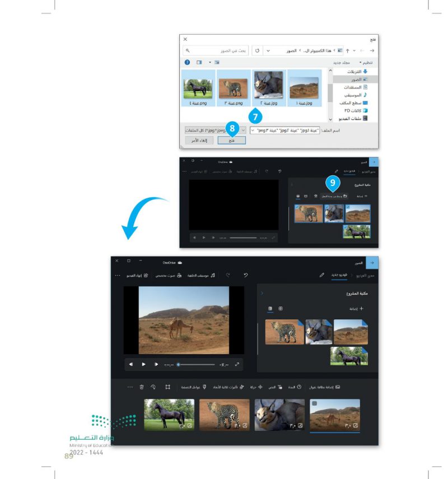This screenshot has width=448, height=479.
Task: Click the undo arrow in the video editor
Action: tap(245, 276)
